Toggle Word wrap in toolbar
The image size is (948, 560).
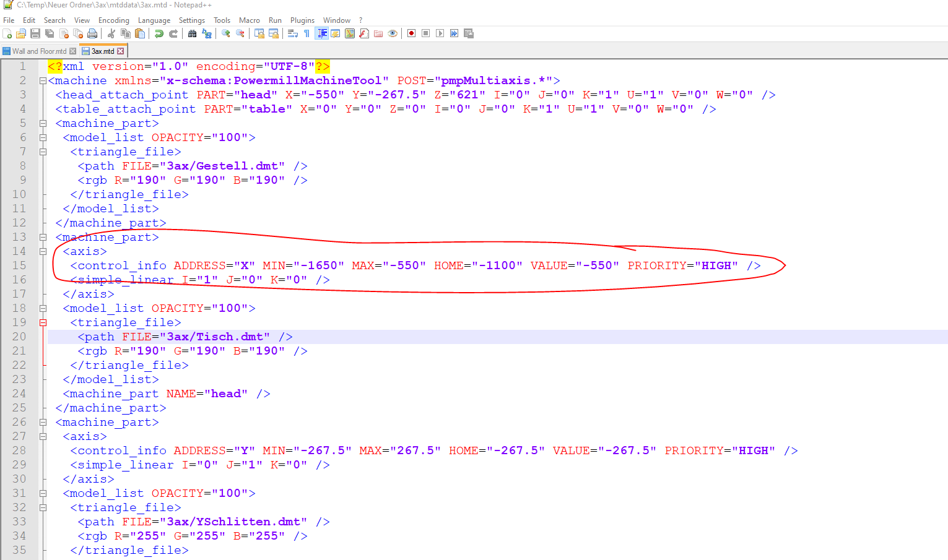click(x=293, y=33)
